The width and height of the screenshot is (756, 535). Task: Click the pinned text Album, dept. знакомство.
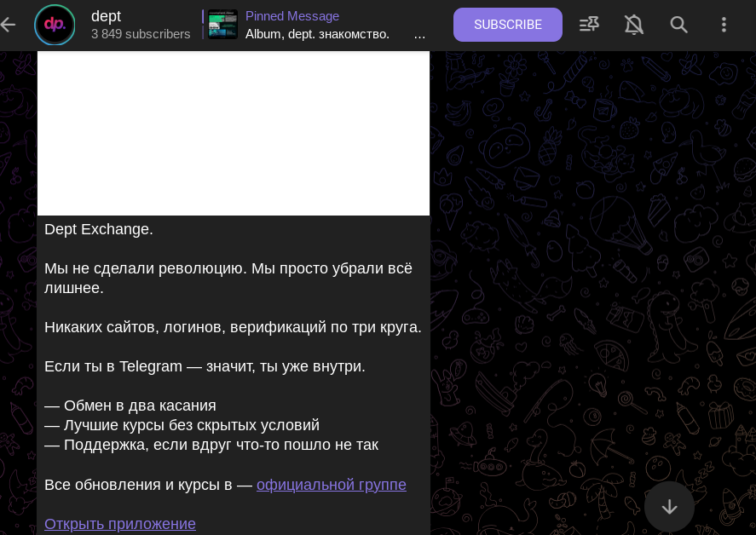(x=317, y=34)
